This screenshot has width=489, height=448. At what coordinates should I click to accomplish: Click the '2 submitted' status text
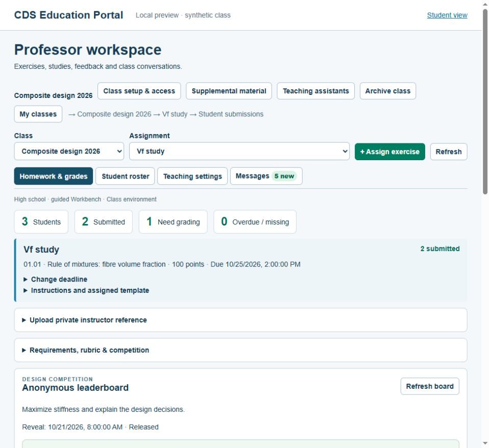pyautogui.click(x=439, y=249)
